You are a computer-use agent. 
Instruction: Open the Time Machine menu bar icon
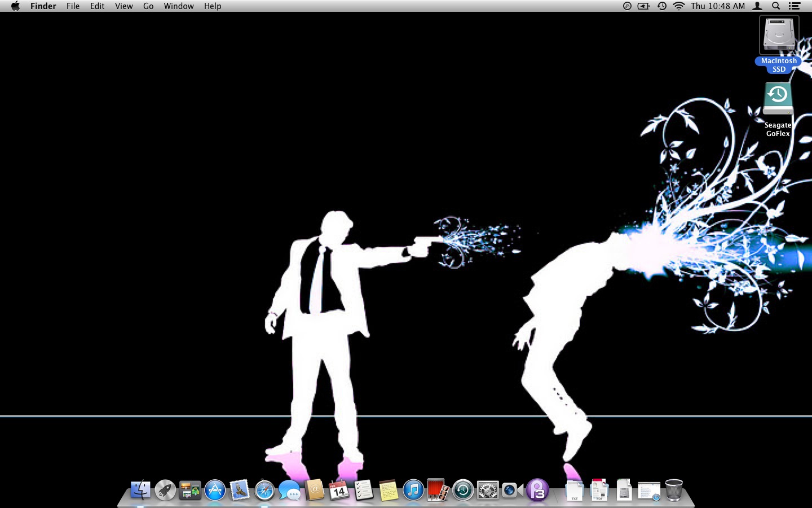pyautogui.click(x=662, y=6)
